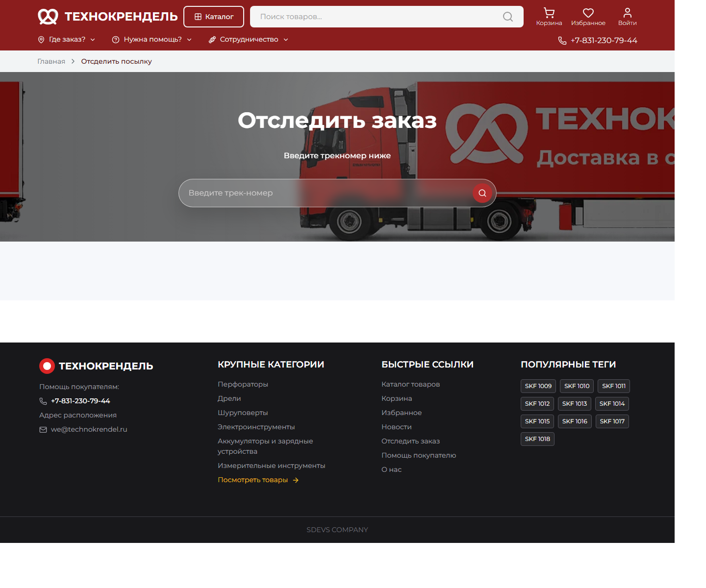The image size is (706, 588).
Task: Click ТЕХНОКРЕНДЕЛЬ footer brand name
Action: pyautogui.click(x=106, y=366)
